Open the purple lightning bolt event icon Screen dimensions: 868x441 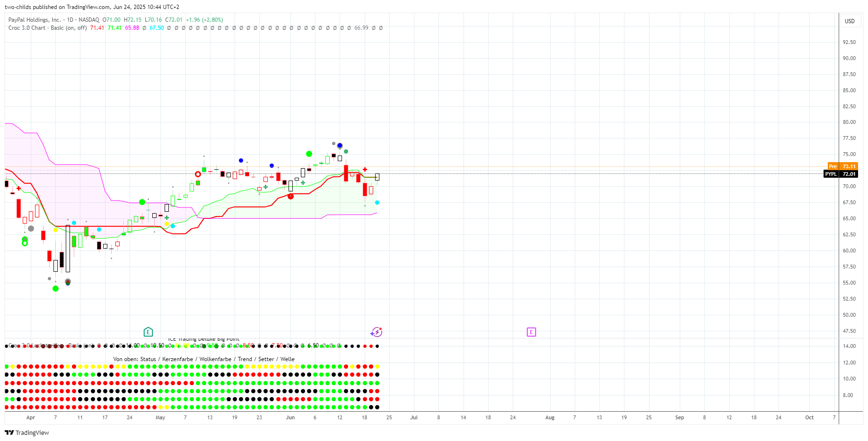click(x=377, y=332)
